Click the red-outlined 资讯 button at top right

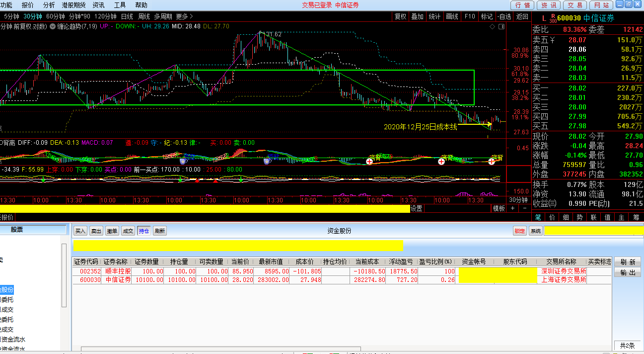549,5
